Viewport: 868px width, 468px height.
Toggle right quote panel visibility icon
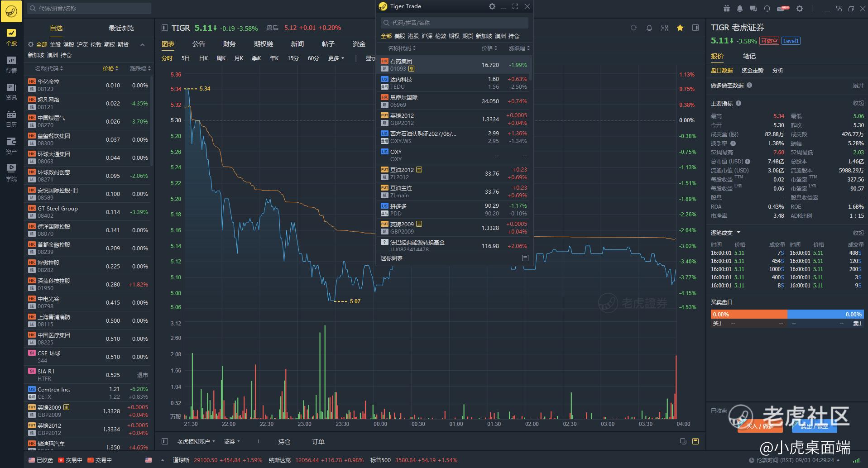(x=695, y=28)
